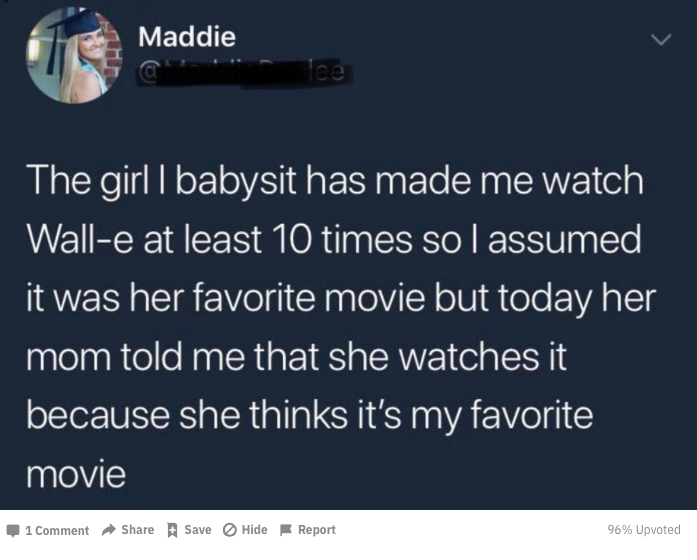The image size is (697, 560).
Task: Click the last line word "movie"
Action: (x=76, y=474)
